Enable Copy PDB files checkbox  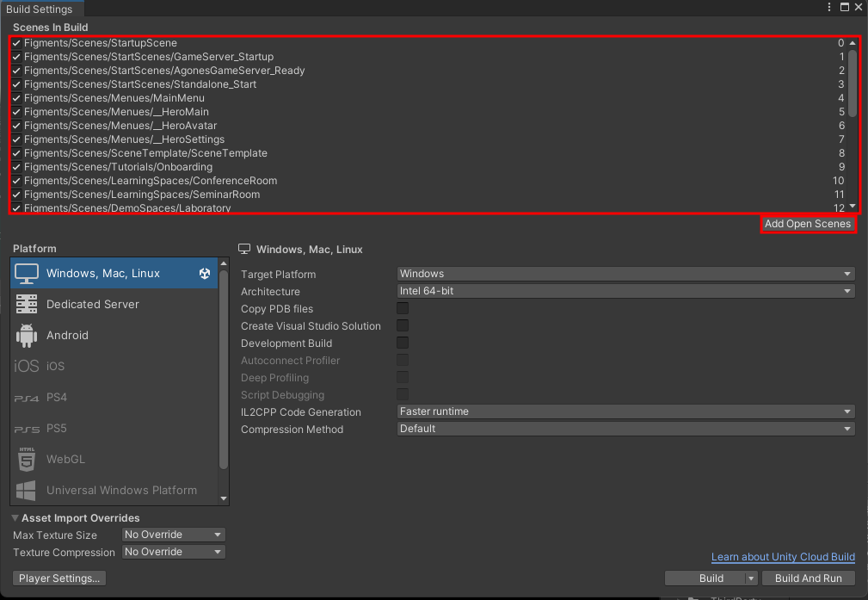tap(403, 308)
